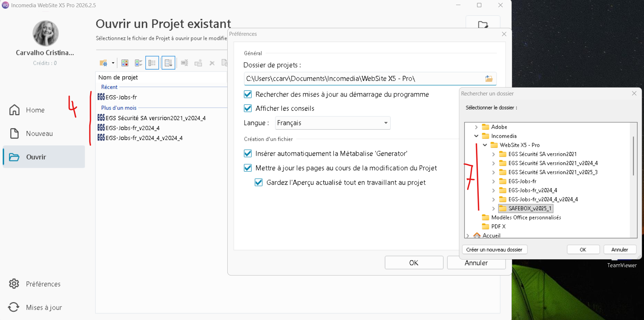Click Carvalho Cristina profile avatar

[46, 33]
